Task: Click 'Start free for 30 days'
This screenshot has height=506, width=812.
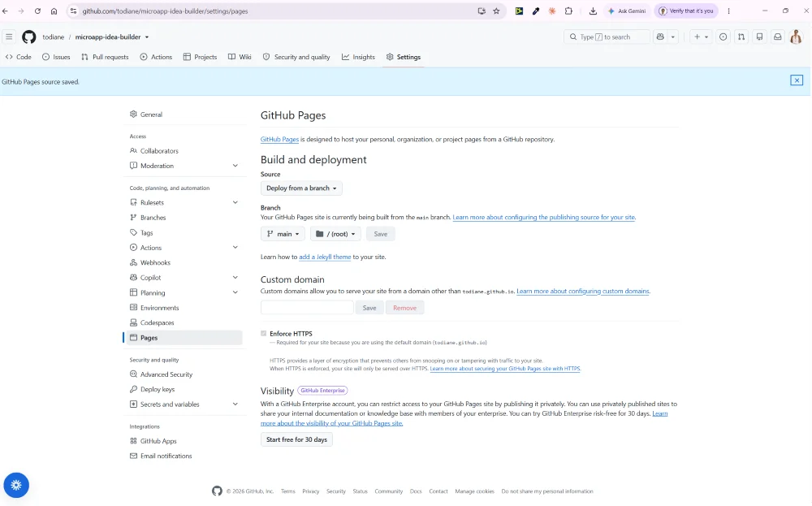Action: pyautogui.click(x=296, y=439)
